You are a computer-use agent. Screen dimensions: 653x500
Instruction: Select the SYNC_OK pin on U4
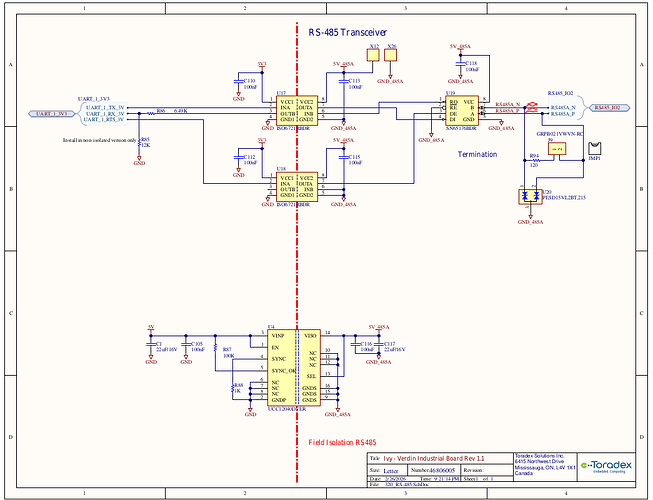(284, 371)
